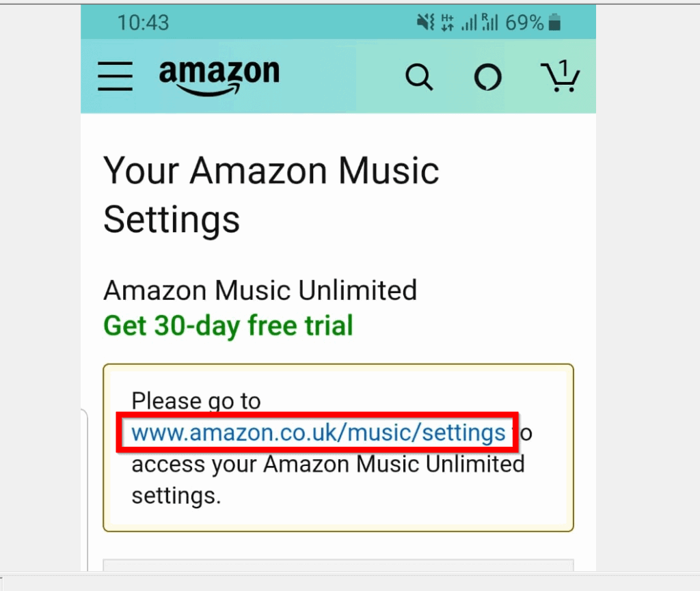Image resolution: width=700 pixels, height=591 pixels.
Task: Tap the Amazon Music Unlimited heading
Action: pos(260,290)
